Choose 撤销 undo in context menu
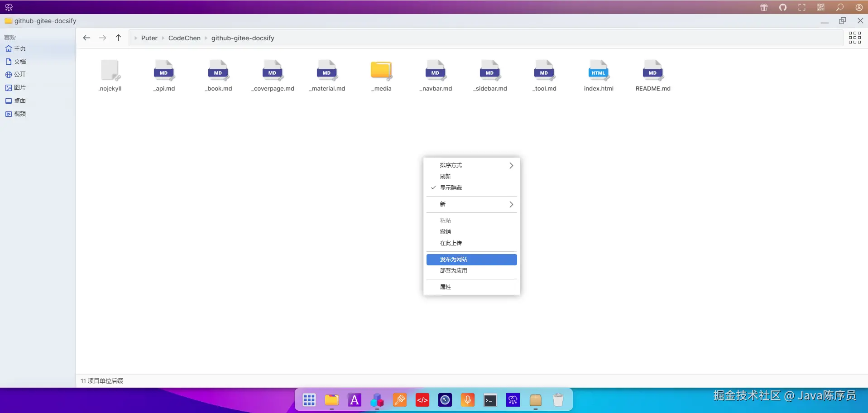The height and width of the screenshot is (413, 868). (471, 232)
